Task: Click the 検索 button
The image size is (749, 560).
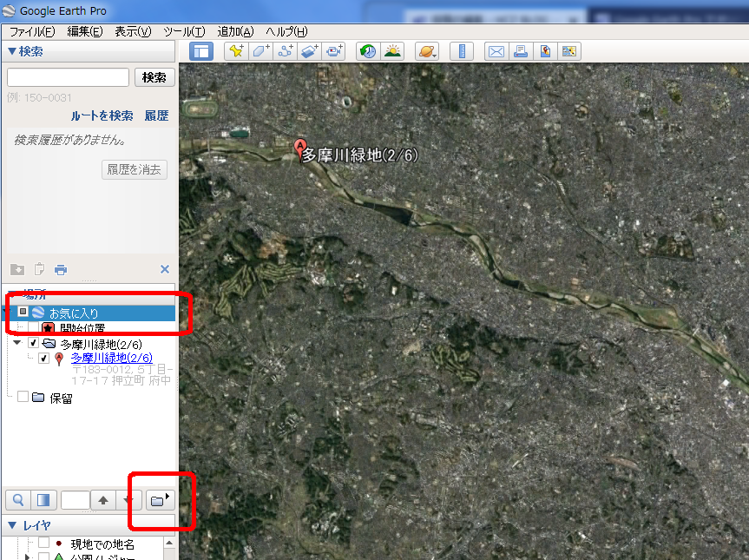Action: (154, 77)
